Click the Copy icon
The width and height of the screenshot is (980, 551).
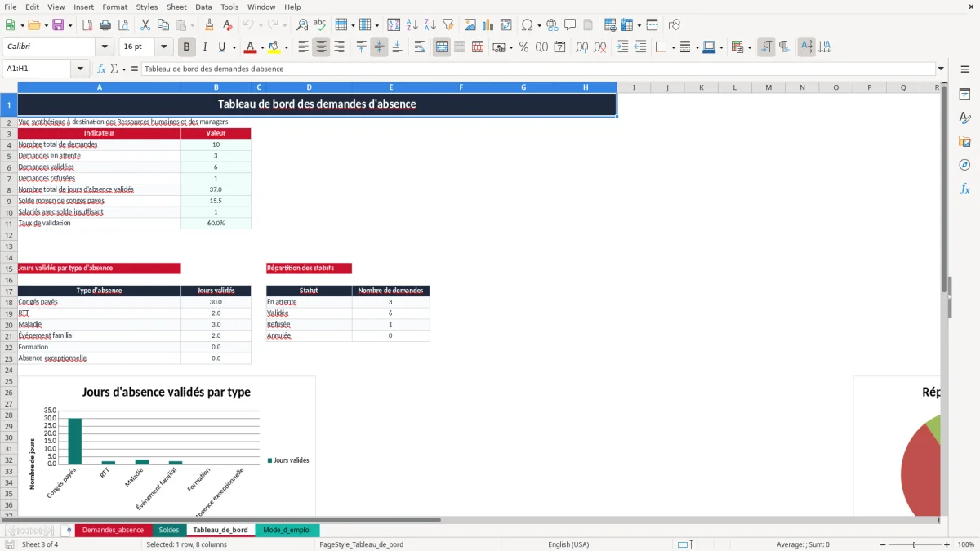(163, 25)
